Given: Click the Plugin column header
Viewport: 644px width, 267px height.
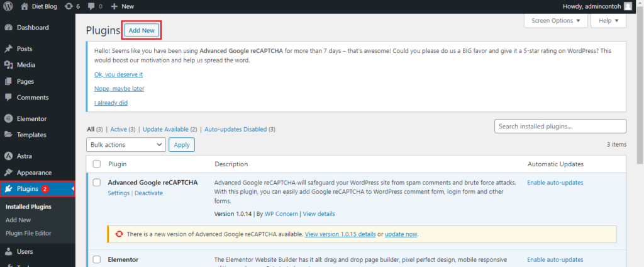Looking at the screenshot, I should (118, 164).
